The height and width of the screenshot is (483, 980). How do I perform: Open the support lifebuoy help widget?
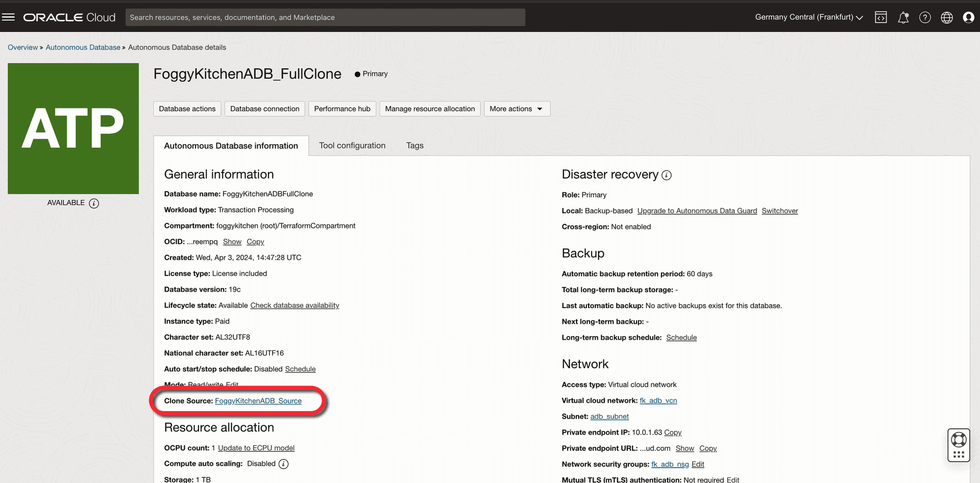(x=959, y=445)
